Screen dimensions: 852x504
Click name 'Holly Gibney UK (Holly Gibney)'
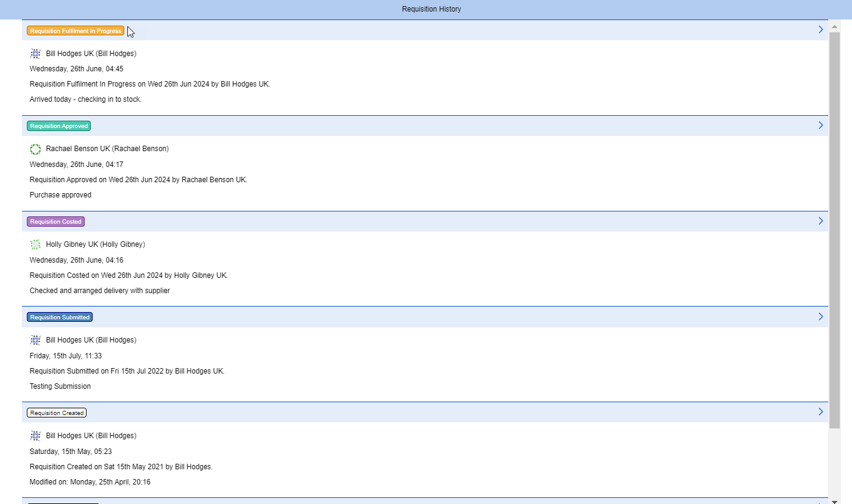click(x=96, y=244)
